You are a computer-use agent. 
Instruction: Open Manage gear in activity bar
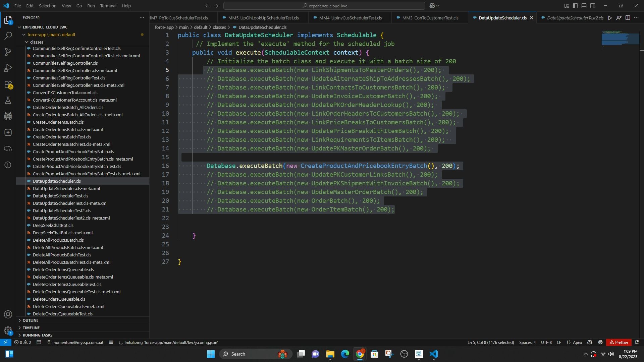pos(8,330)
